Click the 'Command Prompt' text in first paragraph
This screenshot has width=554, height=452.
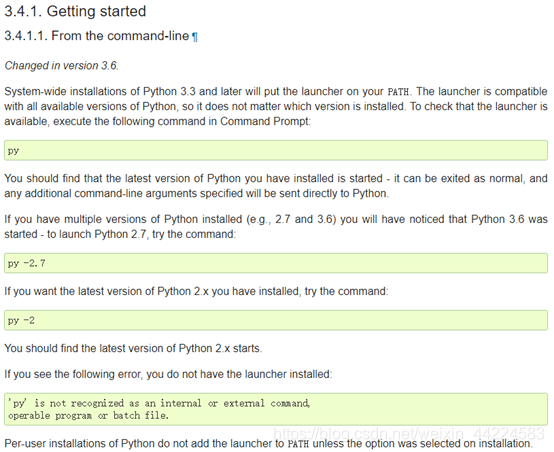pyautogui.click(x=264, y=122)
